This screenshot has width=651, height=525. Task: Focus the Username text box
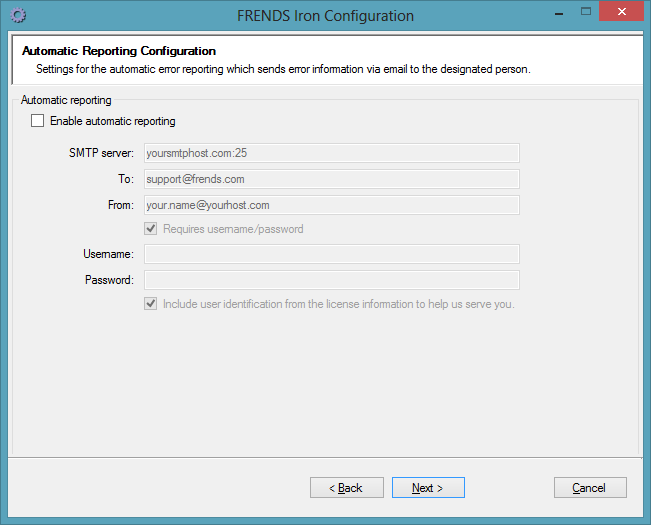332,254
